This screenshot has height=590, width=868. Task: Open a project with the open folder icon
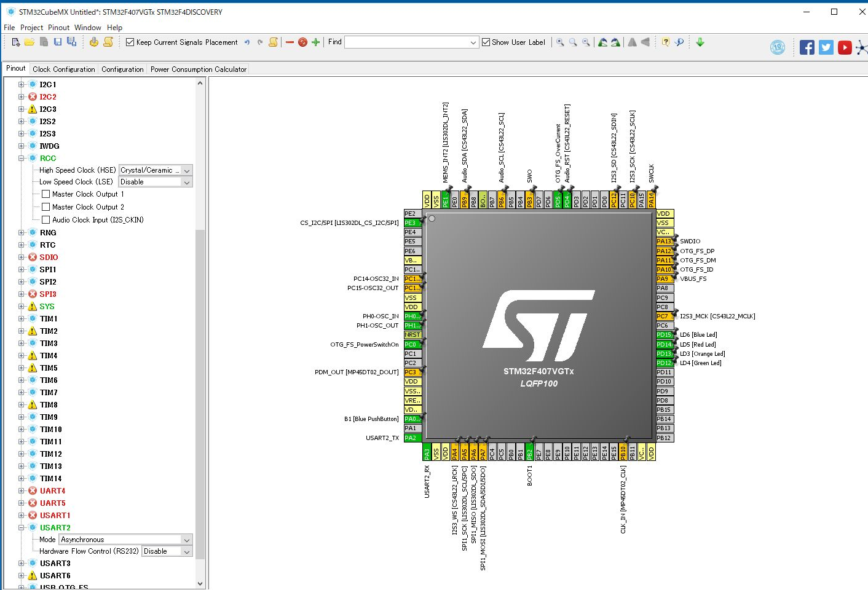(x=29, y=42)
